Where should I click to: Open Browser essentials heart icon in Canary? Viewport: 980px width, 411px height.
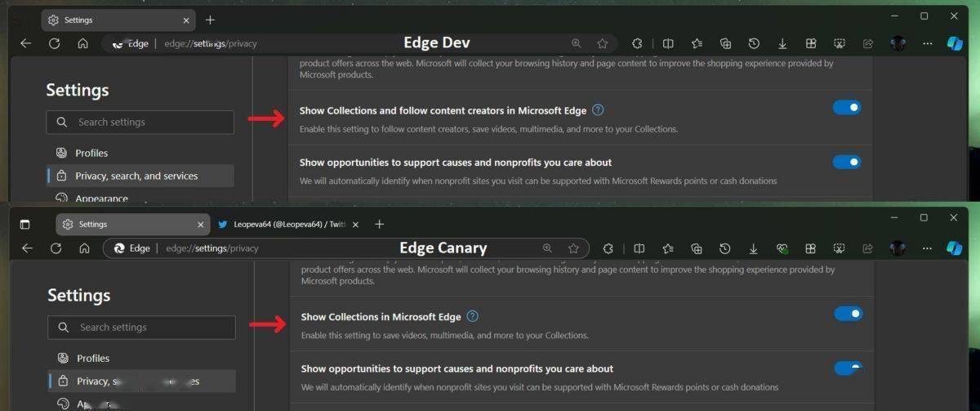(x=782, y=248)
